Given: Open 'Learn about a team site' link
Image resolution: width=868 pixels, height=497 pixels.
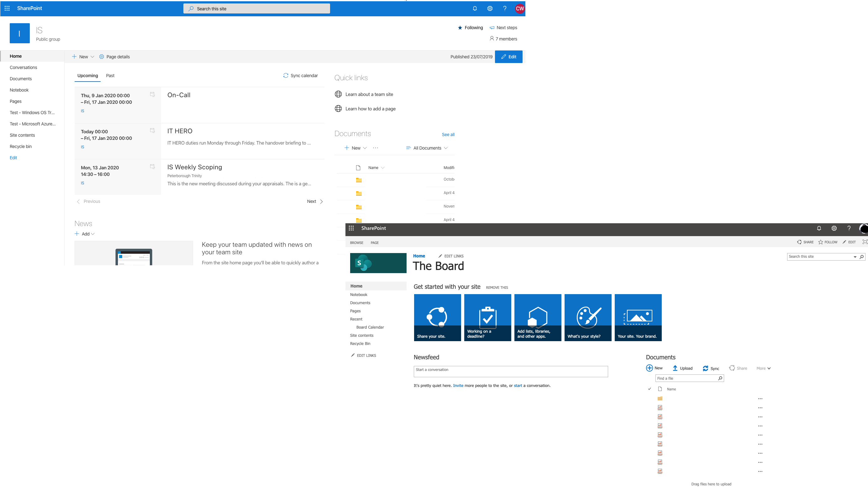Looking at the screenshot, I should pos(369,94).
